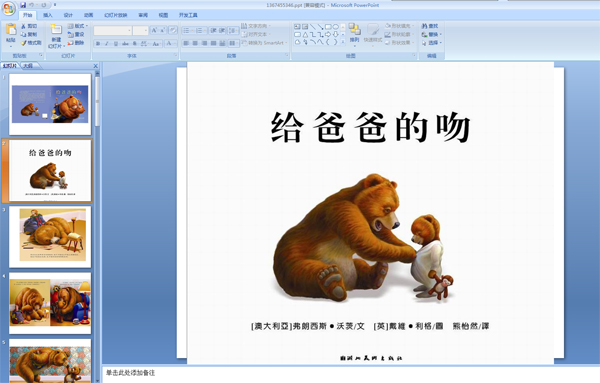The width and height of the screenshot is (600, 383).
Task: Open the Arrange shapes menu
Action: point(354,33)
